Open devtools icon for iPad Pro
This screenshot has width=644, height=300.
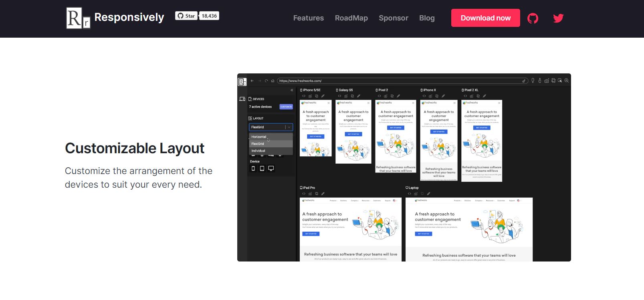304,194
